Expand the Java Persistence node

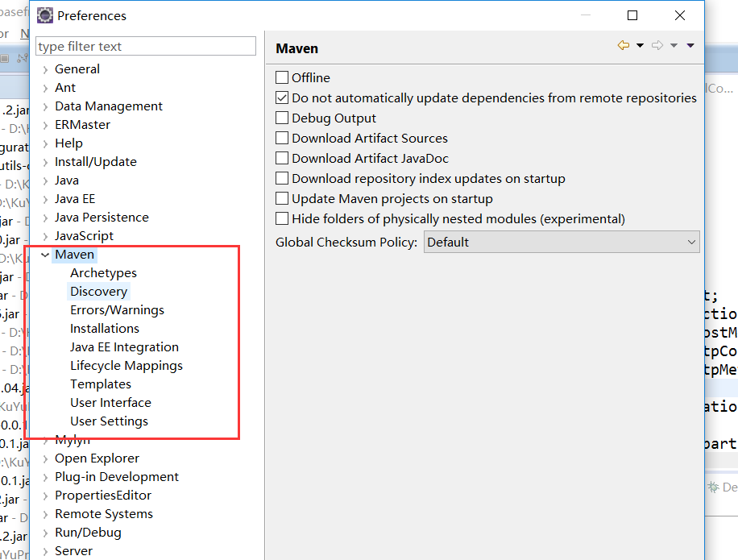[x=45, y=218]
